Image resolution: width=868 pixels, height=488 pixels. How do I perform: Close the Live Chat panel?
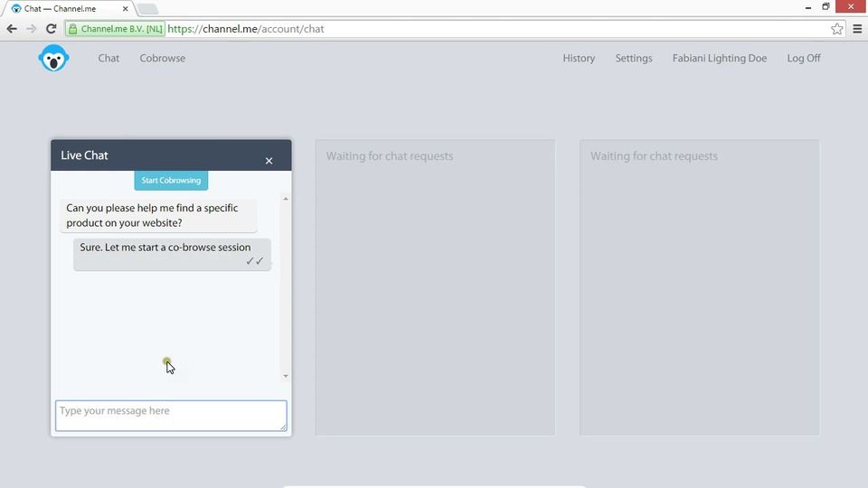pyautogui.click(x=269, y=161)
